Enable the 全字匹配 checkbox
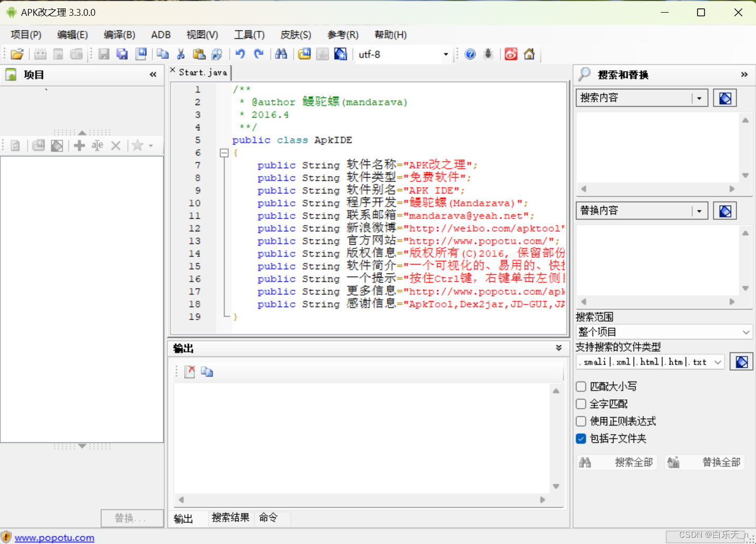The height and width of the screenshot is (544, 756). tap(581, 404)
